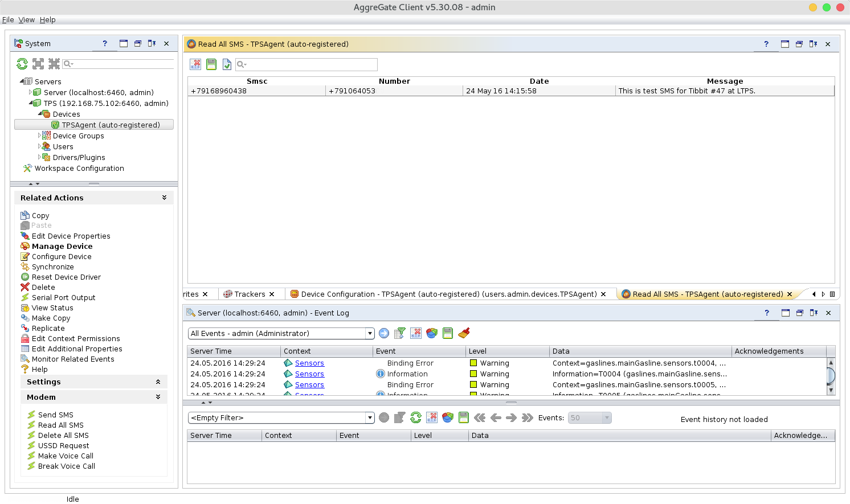Collapse the Modem section
This screenshot has width=850, height=504.
pos(158,397)
